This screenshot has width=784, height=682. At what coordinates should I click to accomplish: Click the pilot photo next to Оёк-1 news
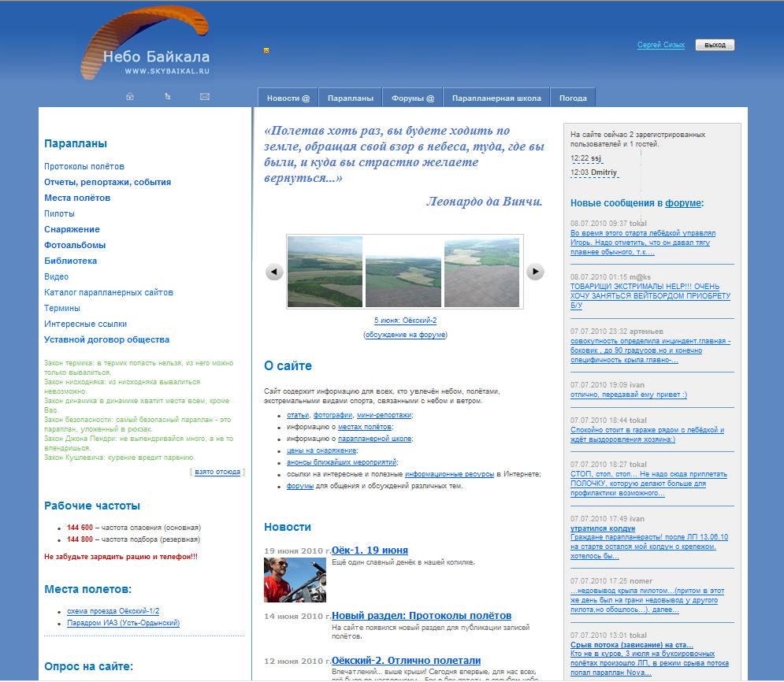tap(295, 580)
